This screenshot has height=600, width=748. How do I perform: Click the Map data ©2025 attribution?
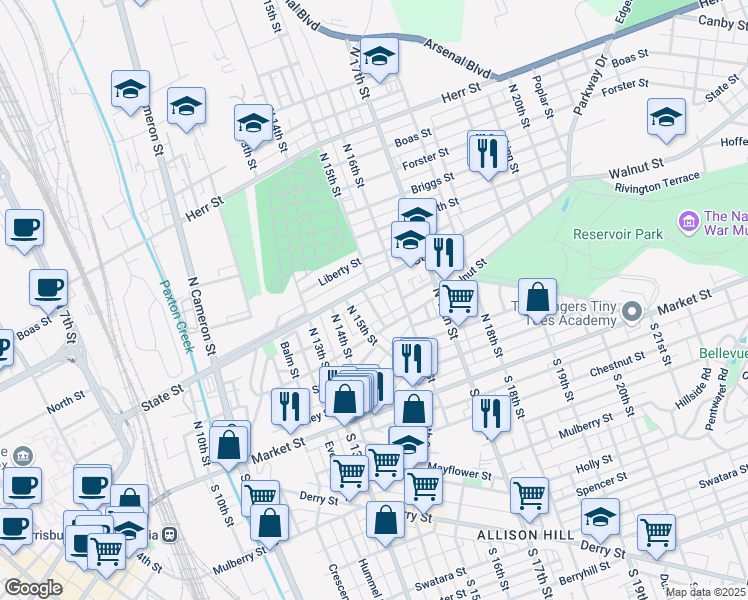click(706, 592)
